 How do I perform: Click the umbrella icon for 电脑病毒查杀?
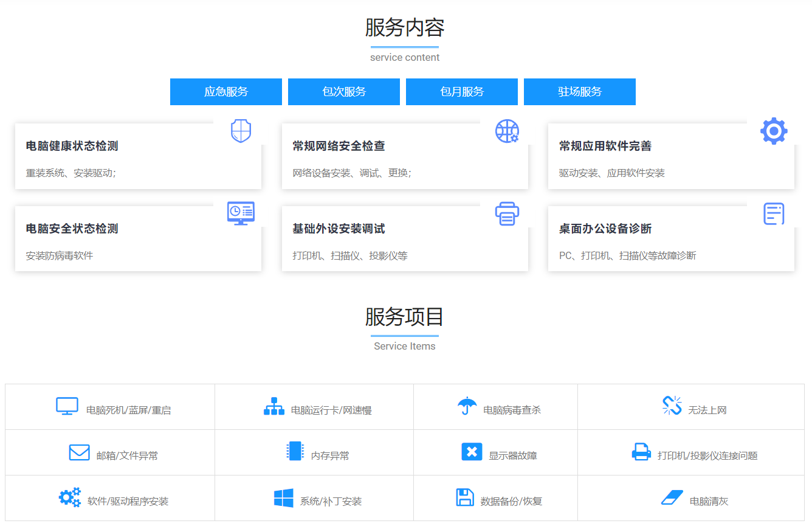pyautogui.click(x=467, y=406)
